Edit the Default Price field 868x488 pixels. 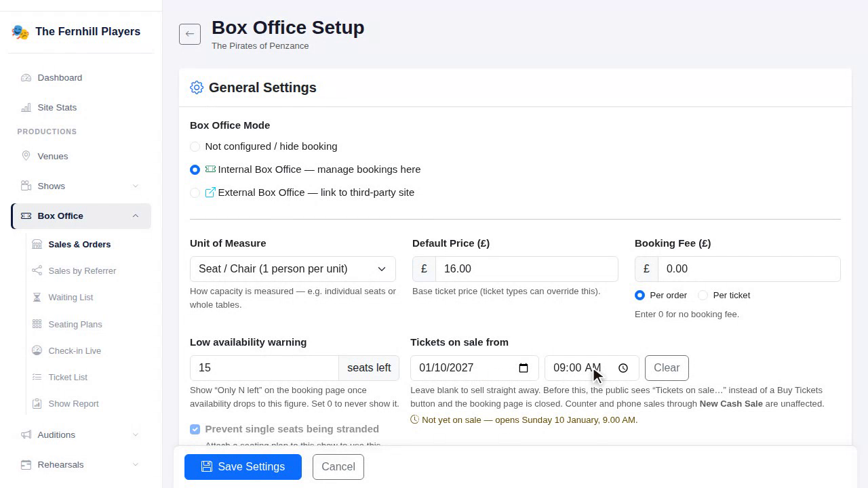[526, 269]
